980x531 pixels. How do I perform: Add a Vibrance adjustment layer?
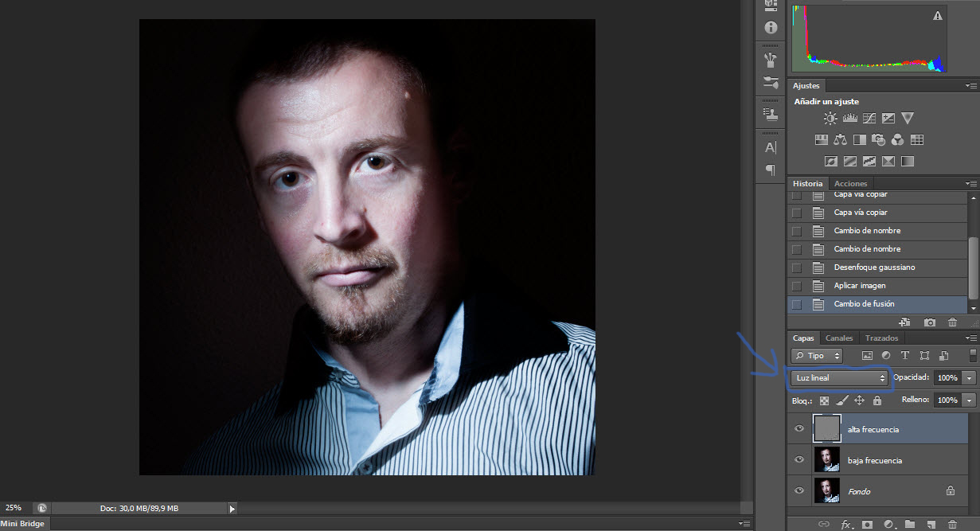click(x=908, y=118)
